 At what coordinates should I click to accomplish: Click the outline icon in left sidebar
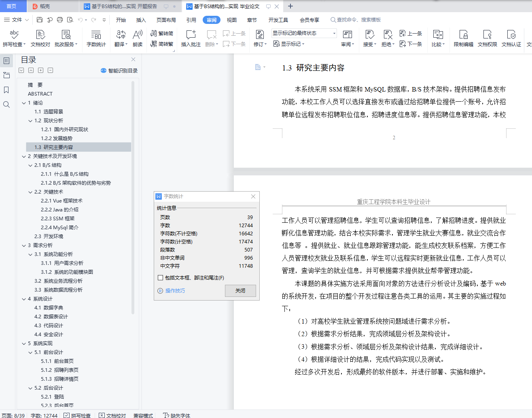coord(6,61)
